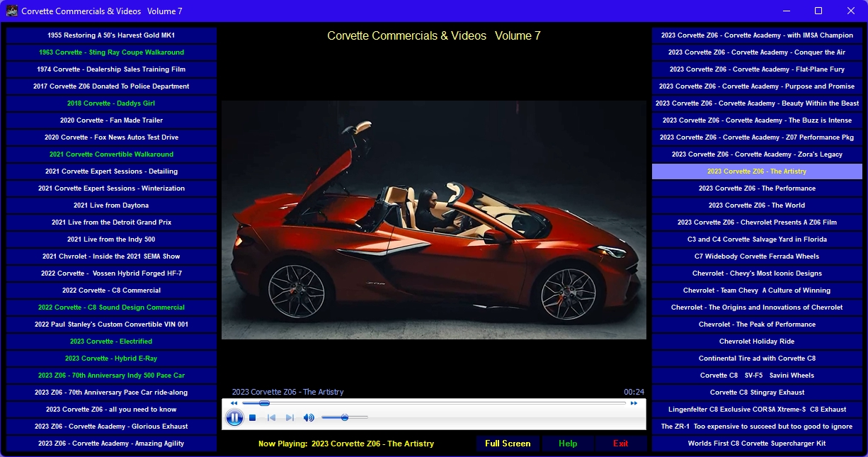Play 2021 Corvette Expert Sessions - Winterization
Viewport: 868px width, 457px height.
click(x=111, y=188)
